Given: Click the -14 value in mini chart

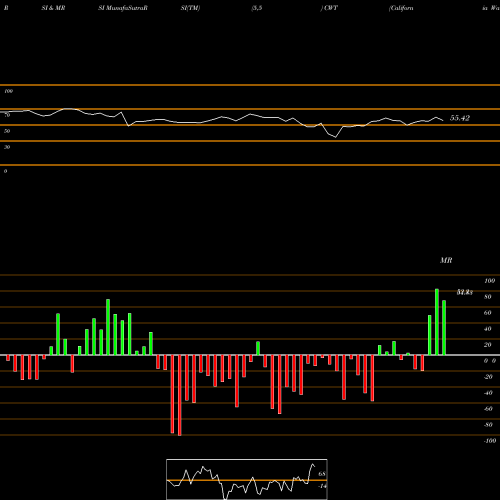Looking at the screenshot, I should tap(322, 486).
